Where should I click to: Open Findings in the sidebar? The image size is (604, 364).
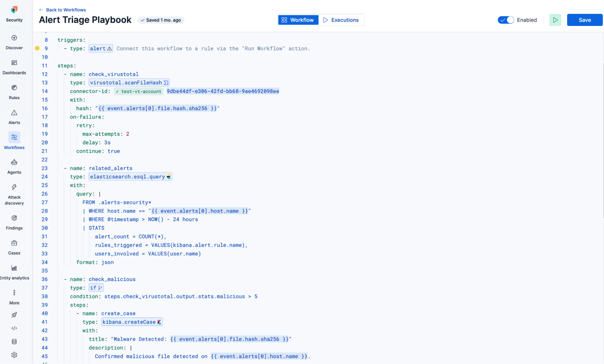(x=14, y=222)
